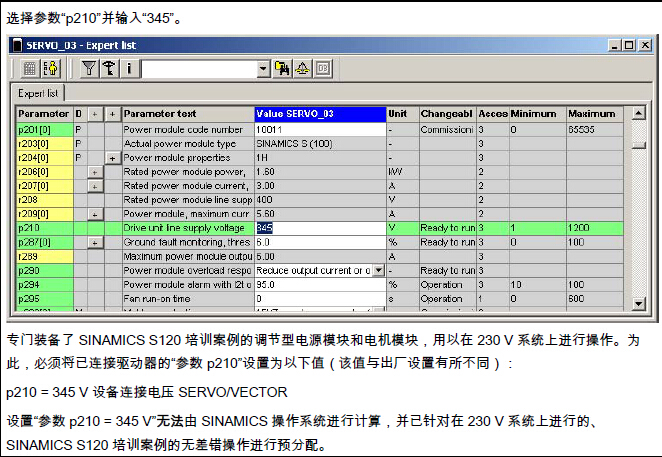Screen dimensions: 662x457
Task: Click the binoculars search icon
Action: (282, 68)
